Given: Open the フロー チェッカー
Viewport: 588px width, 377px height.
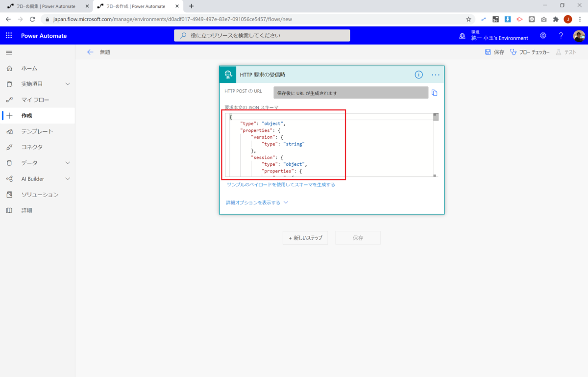Looking at the screenshot, I should [530, 52].
